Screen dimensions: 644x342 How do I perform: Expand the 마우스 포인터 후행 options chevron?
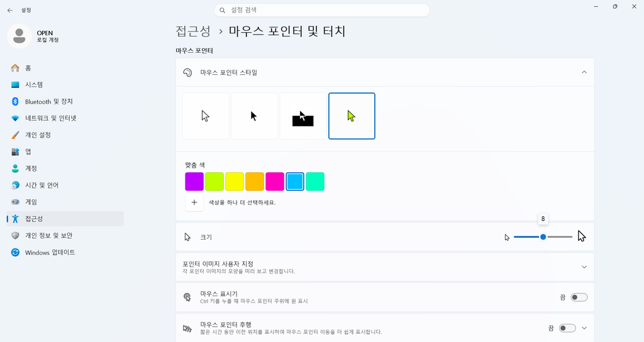tap(584, 328)
